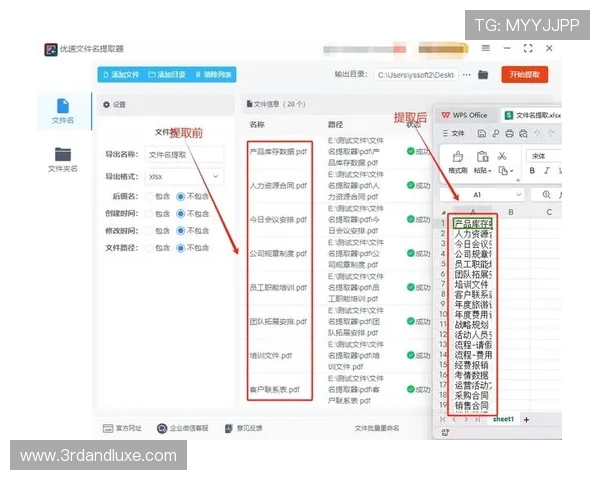Click the 添加文件 button

pos(121,75)
